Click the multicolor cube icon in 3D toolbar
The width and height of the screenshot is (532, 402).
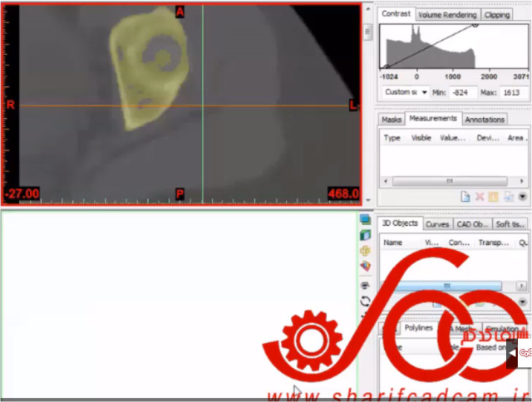pos(365,266)
